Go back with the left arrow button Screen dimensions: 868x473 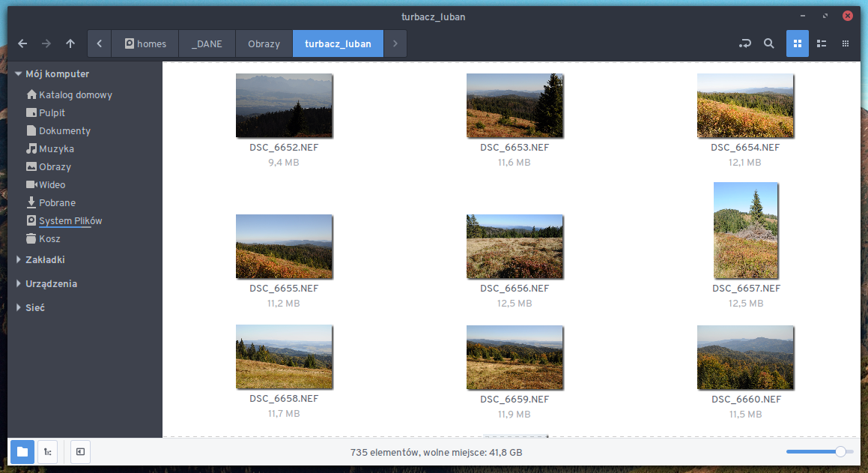click(22, 43)
